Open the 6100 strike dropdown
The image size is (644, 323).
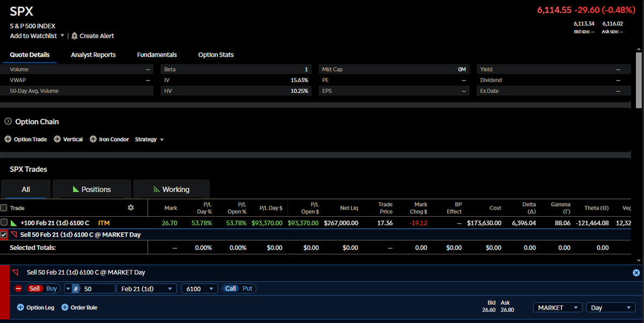[200, 289]
